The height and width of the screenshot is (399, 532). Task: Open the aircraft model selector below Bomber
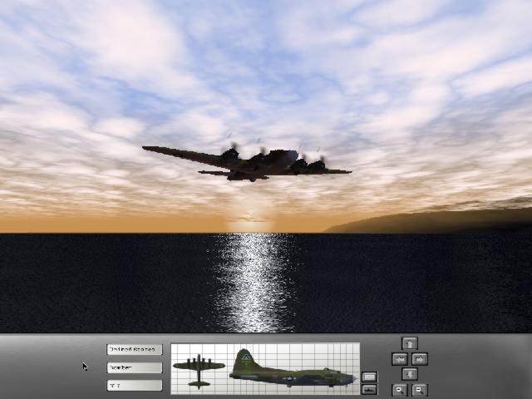pos(134,385)
